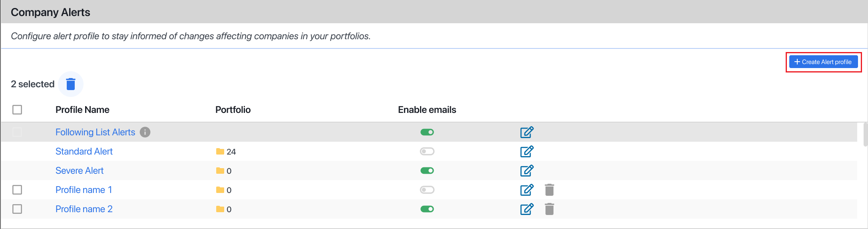The image size is (868, 229).
Task: Check the Profile name 1 checkbox
Action: click(17, 190)
